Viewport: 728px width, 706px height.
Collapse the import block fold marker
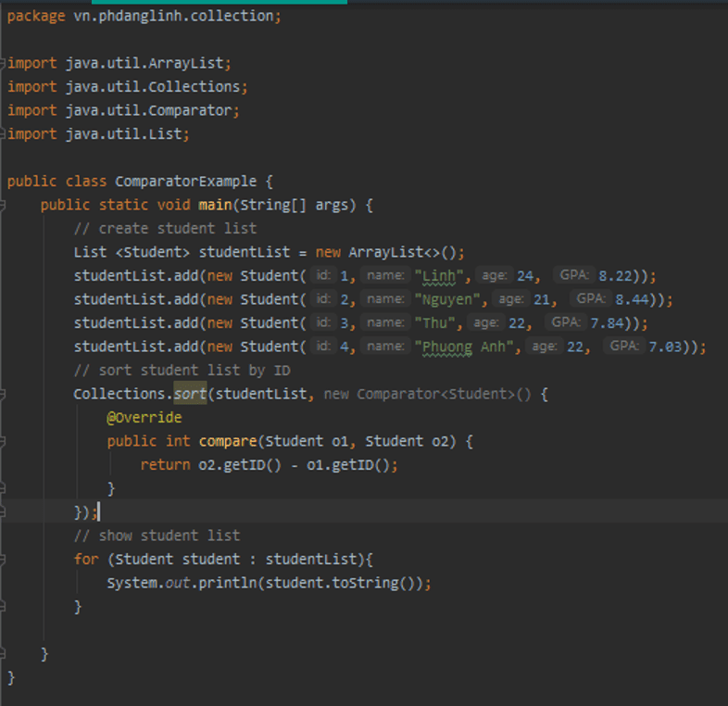(4, 63)
